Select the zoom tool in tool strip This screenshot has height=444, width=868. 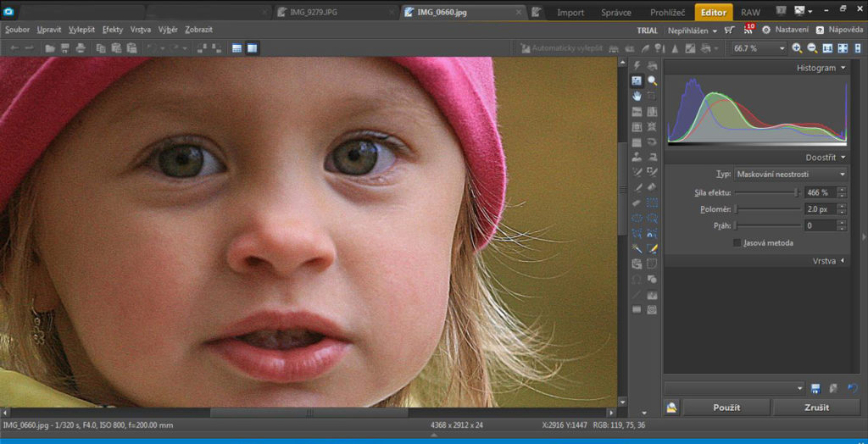point(652,80)
